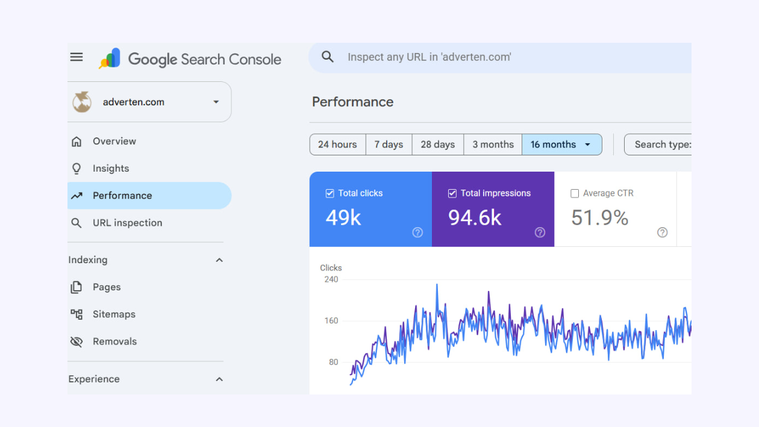The height and width of the screenshot is (427, 759).
Task: Open help icon on Average CTR card
Action: pyautogui.click(x=662, y=232)
